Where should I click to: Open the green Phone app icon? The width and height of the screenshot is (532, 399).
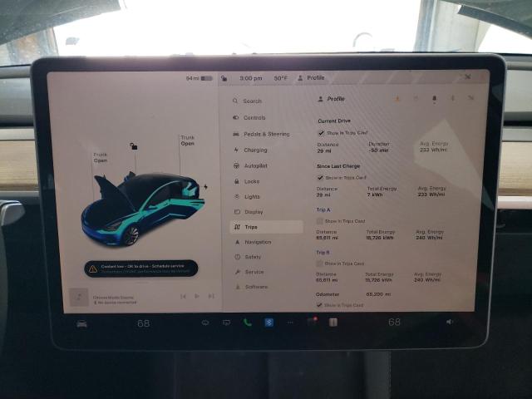tap(248, 323)
